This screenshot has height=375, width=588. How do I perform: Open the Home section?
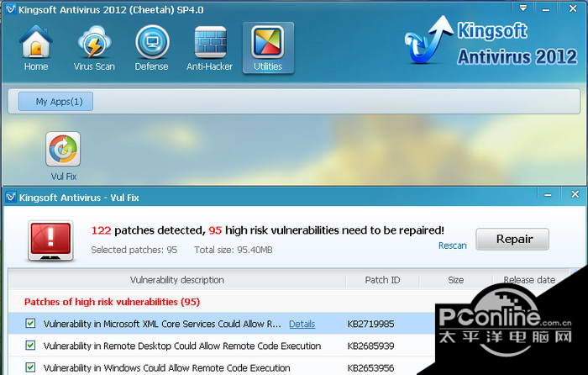point(36,48)
